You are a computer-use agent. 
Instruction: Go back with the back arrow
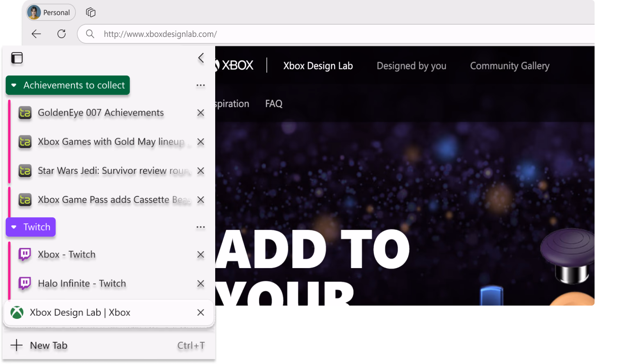click(36, 34)
